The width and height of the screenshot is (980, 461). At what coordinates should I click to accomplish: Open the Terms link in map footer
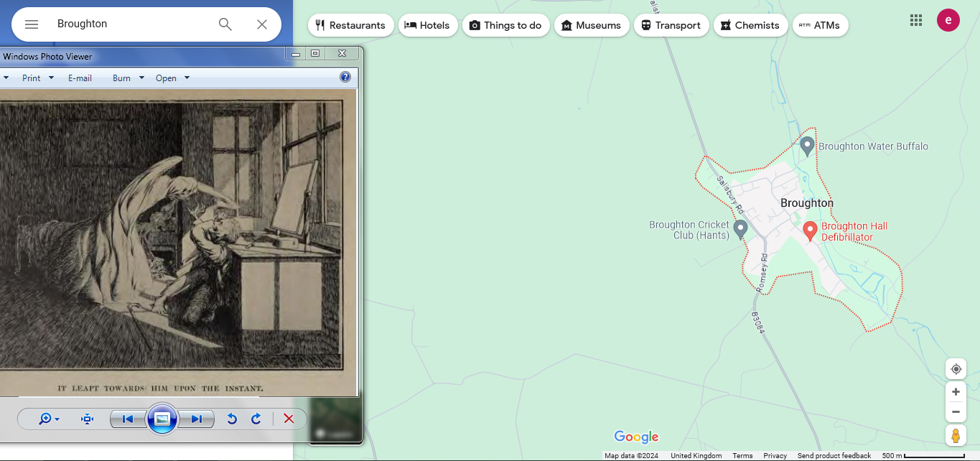742,456
